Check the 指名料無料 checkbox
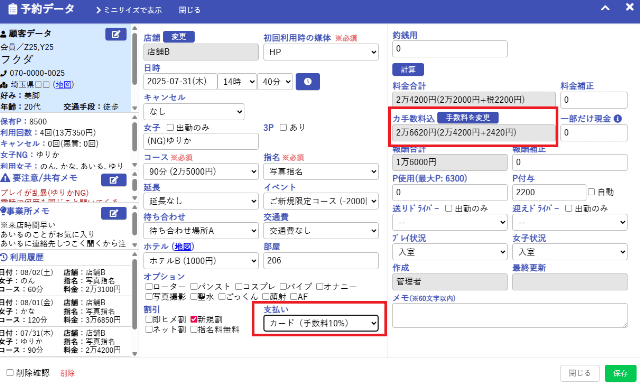This screenshot has width=640, height=386. pyautogui.click(x=193, y=329)
